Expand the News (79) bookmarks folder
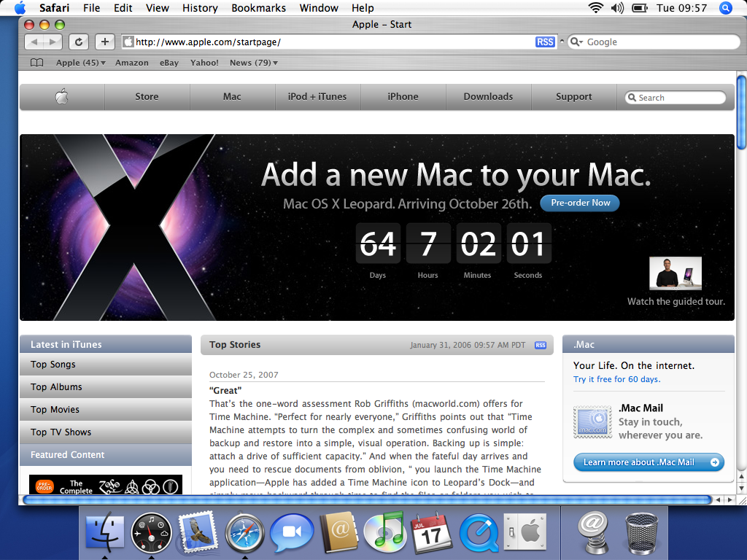 253,63
